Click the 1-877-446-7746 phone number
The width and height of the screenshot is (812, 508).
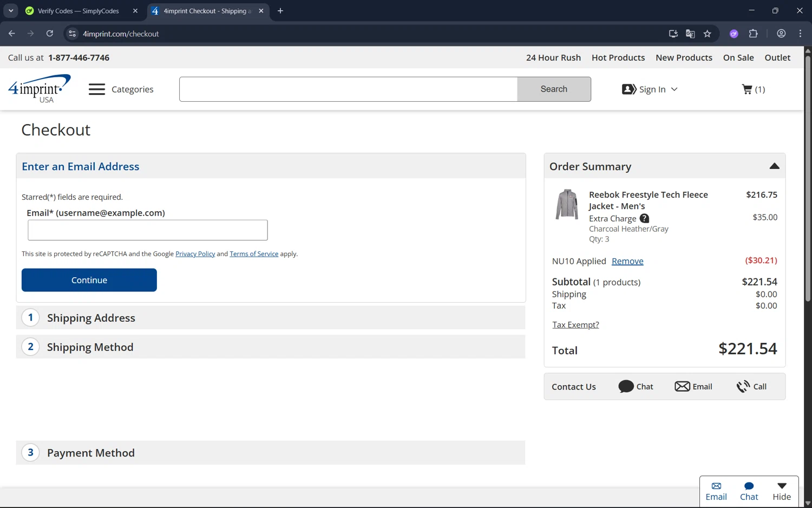pyautogui.click(x=78, y=57)
